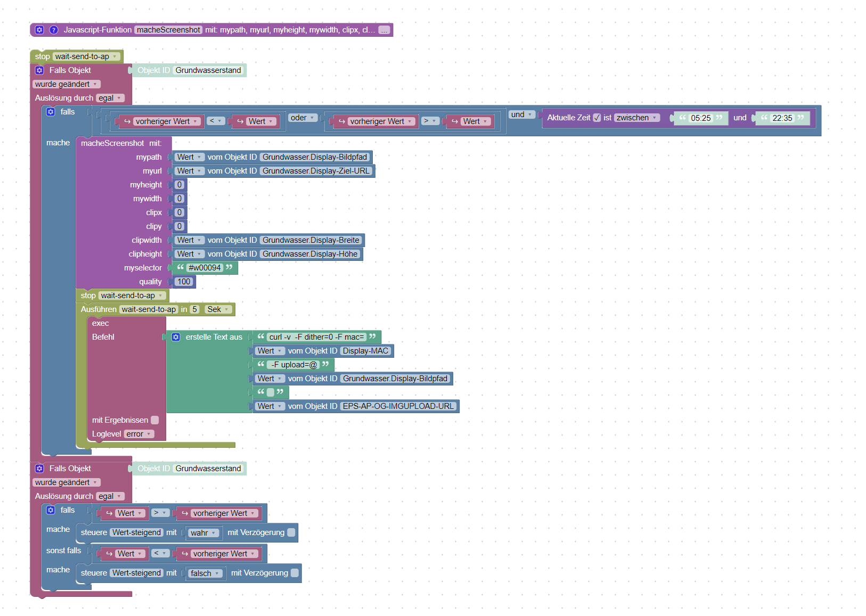Open the first Auslösung durch egal dropdown
Image resolution: width=866 pixels, height=616 pixels.
(x=110, y=98)
